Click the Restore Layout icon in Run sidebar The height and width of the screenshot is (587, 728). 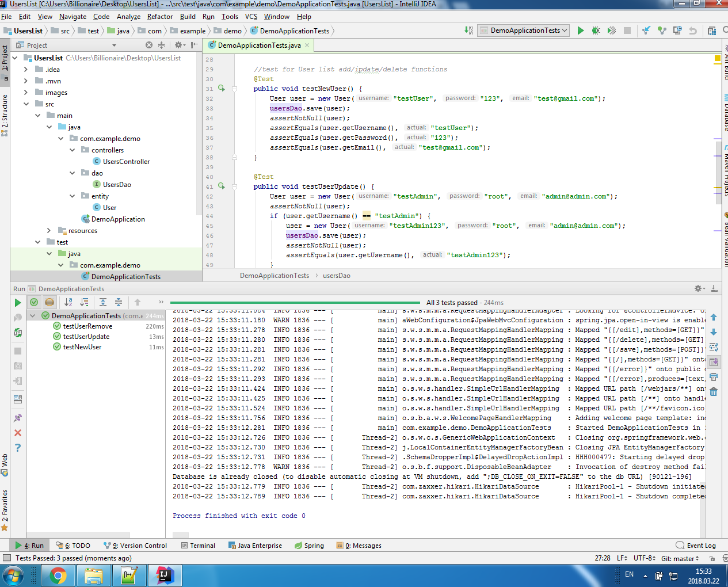click(18, 399)
